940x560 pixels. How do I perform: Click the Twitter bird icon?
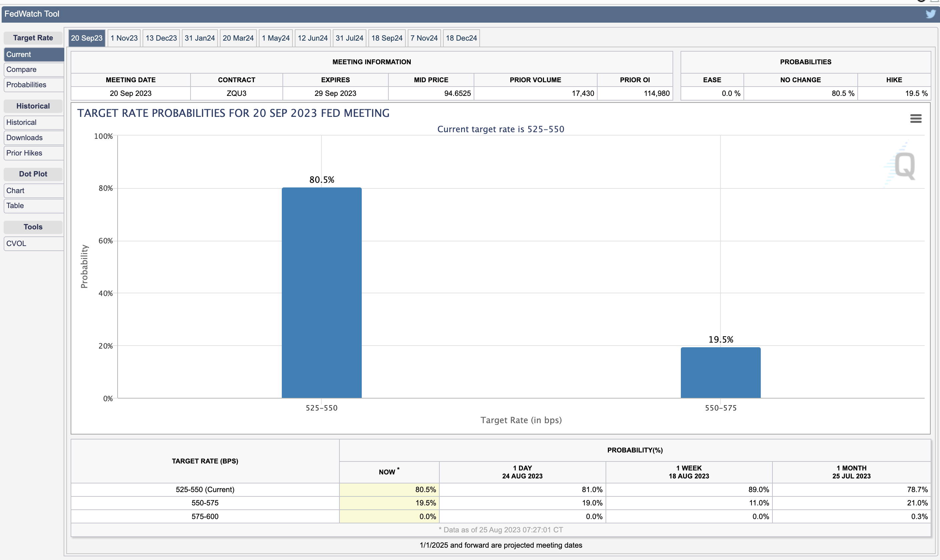click(930, 14)
